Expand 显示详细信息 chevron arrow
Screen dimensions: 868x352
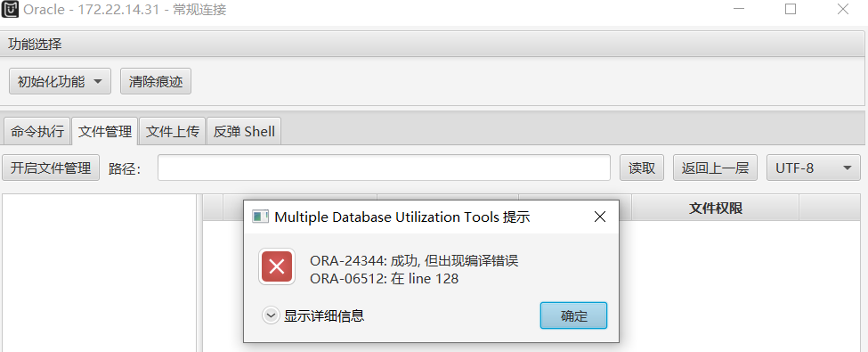tap(271, 316)
